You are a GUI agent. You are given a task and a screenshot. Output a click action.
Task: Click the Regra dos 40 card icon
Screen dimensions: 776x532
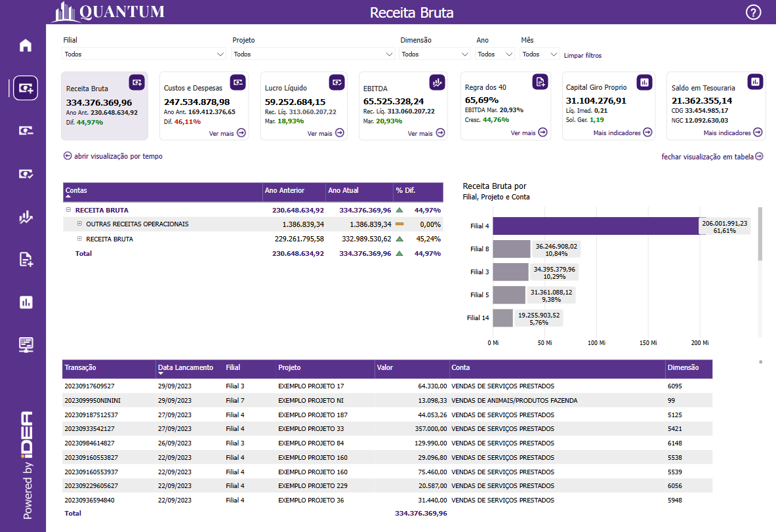tap(539, 81)
